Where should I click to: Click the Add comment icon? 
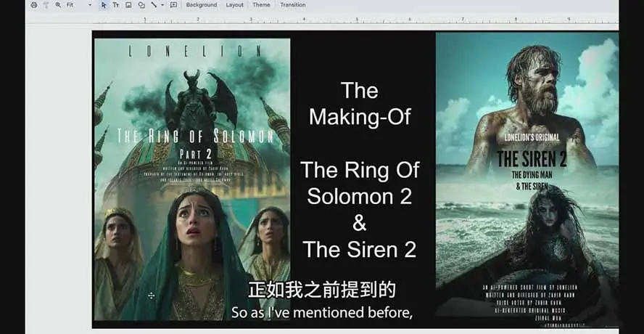[173, 5]
